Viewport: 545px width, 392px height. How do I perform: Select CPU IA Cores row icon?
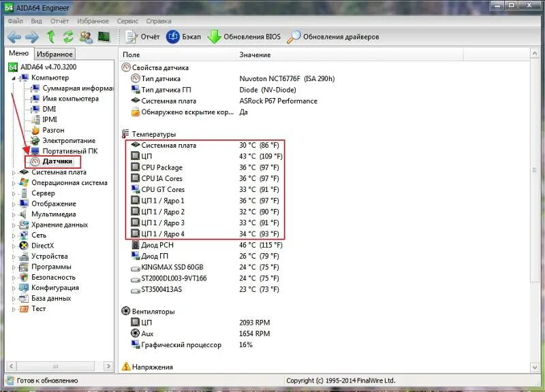(x=135, y=178)
